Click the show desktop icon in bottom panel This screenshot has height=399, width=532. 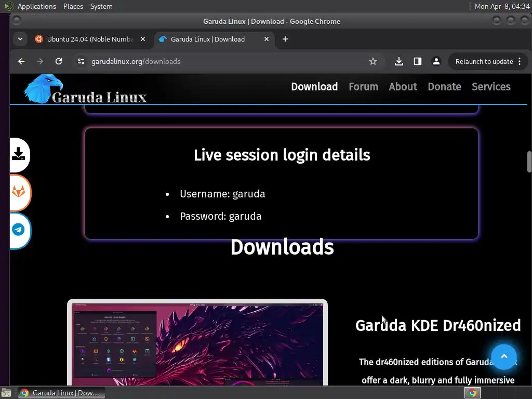point(6,393)
